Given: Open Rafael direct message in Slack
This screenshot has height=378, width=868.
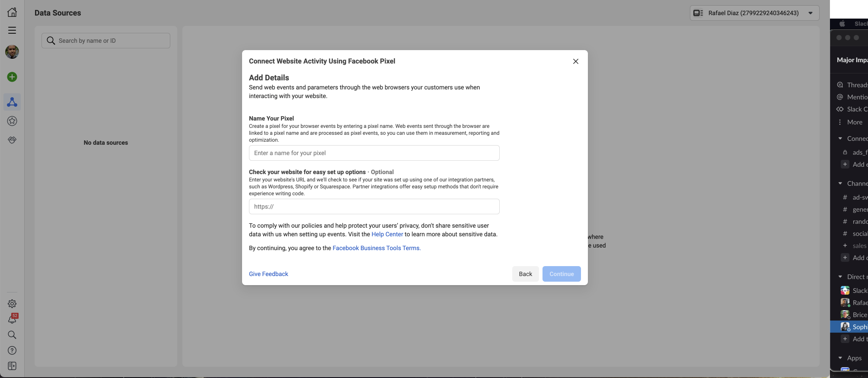Looking at the screenshot, I should pyautogui.click(x=854, y=302).
